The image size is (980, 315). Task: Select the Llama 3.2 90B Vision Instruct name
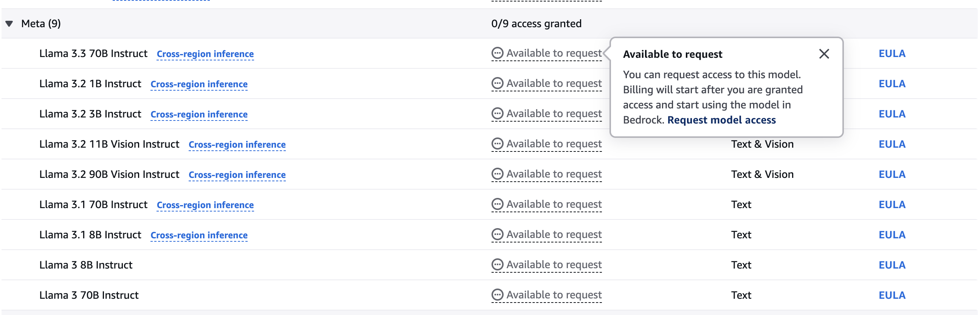pyautogui.click(x=109, y=174)
